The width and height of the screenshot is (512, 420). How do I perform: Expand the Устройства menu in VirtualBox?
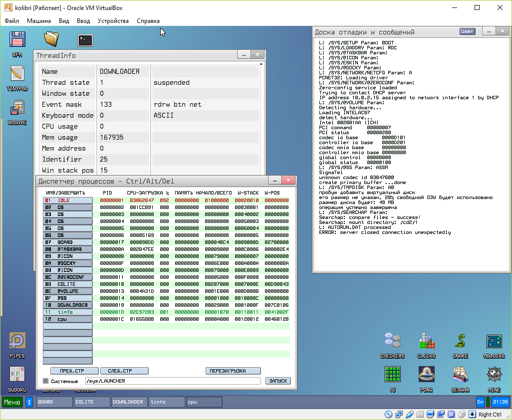pos(113,21)
